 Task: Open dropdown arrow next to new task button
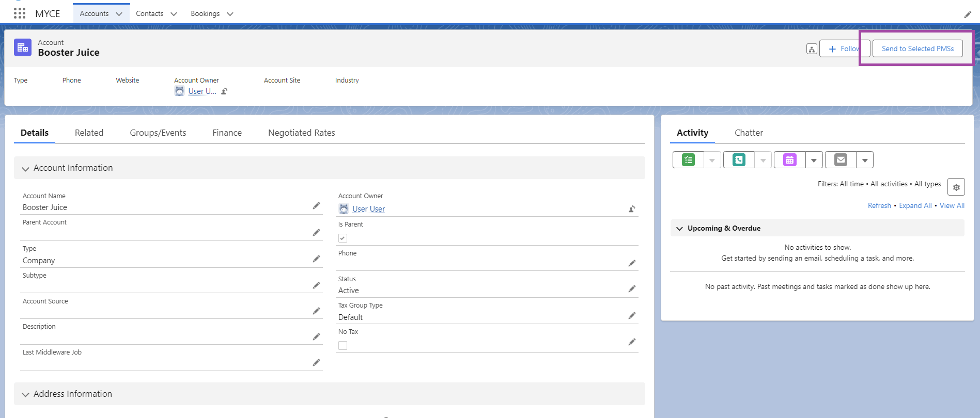pyautogui.click(x=712, y=160)
